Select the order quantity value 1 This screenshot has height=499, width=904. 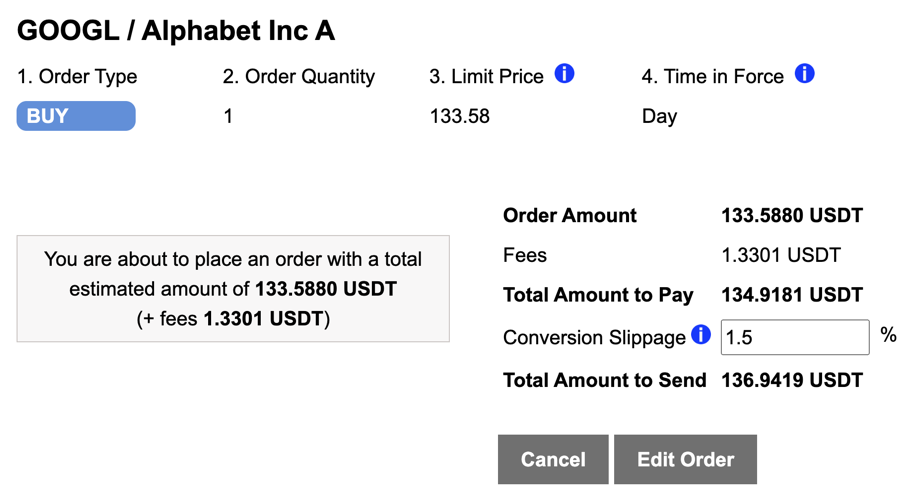(228, 117)
